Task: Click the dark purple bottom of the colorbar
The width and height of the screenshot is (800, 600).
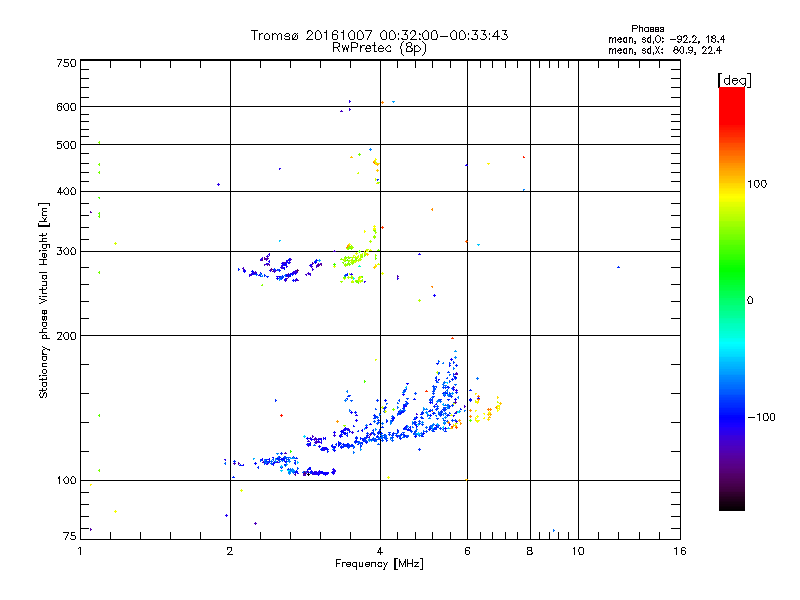Action: [732, 490]
